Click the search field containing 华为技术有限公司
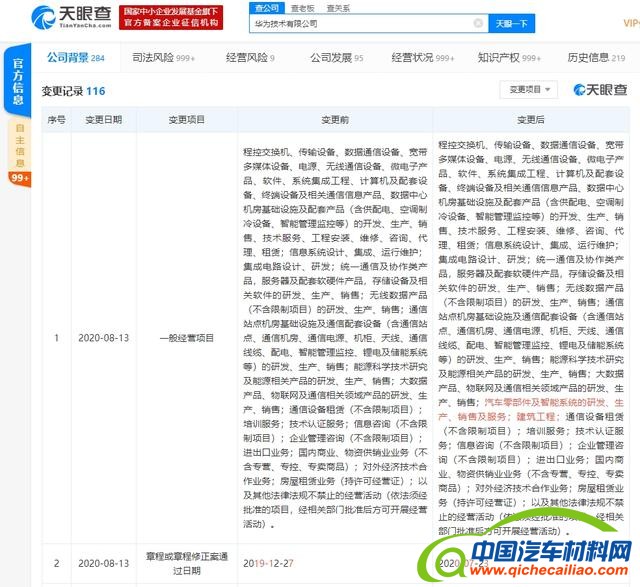 point(360,22)
